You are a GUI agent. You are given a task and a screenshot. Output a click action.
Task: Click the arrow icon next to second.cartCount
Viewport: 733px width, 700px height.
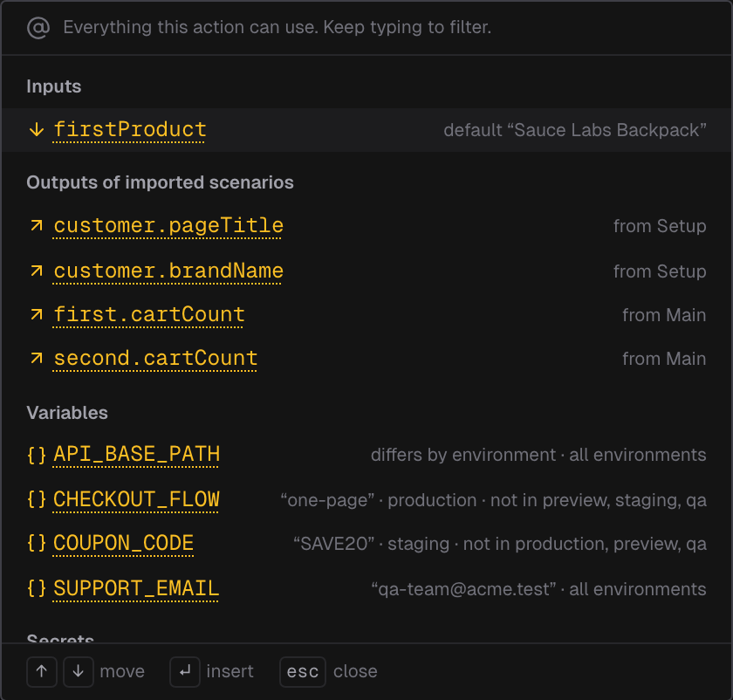(37, 359)
